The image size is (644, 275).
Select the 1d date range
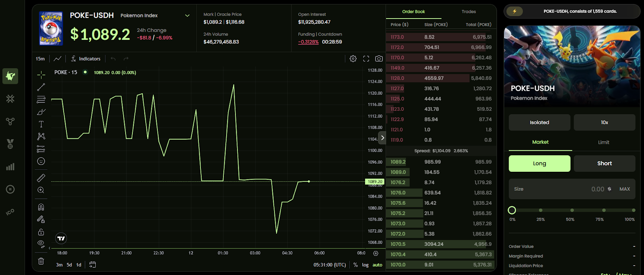(x=79, y=265)
